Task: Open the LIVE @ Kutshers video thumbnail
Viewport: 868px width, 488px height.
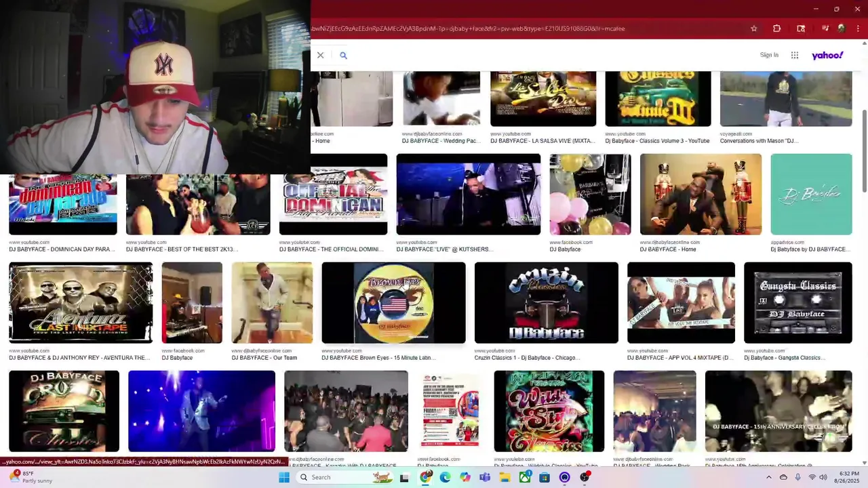Action: (469, 194)
